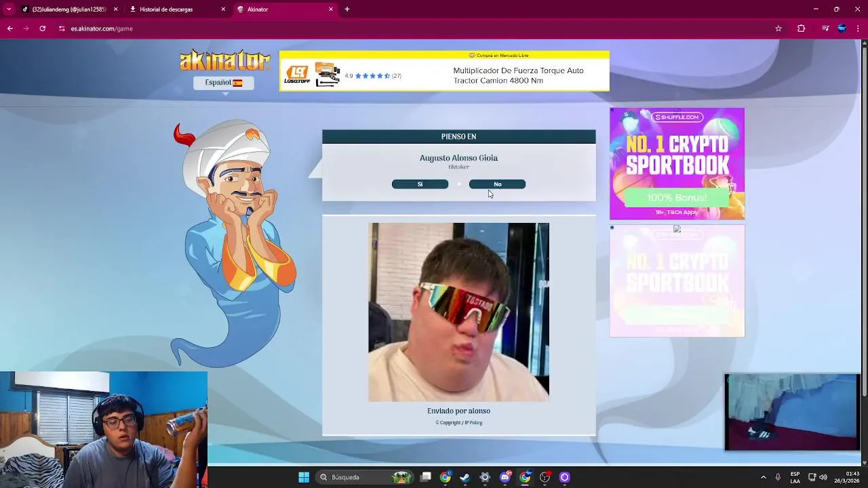The height and width of the screenshot is (488, 868).
Task: Open Discord from the taskbar
Action: [x=505, y=477]
